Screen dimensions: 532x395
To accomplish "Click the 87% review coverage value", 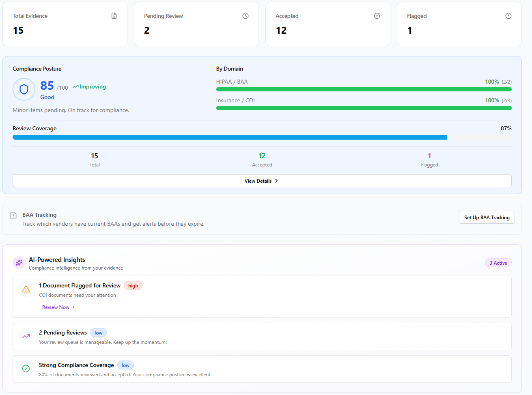I will pos(506,128).
